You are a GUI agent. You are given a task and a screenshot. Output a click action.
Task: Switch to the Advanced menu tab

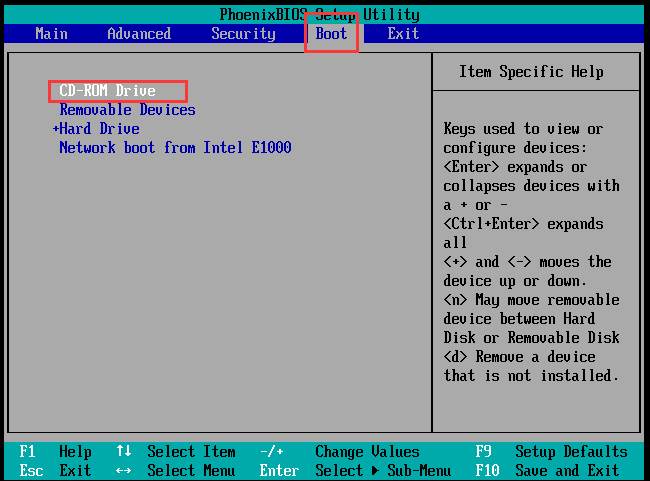pos(139,34)
